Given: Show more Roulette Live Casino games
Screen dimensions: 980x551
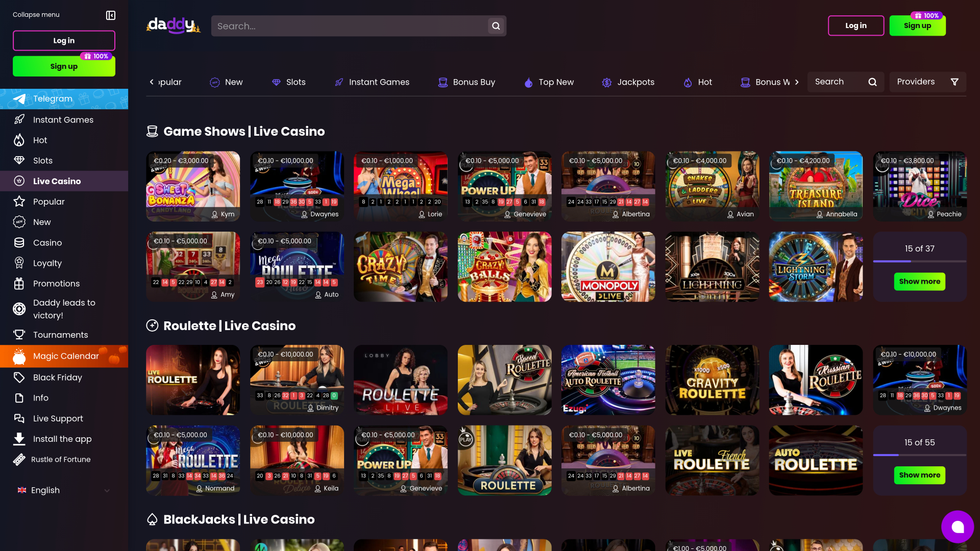Looking at the screenshot, I should point(920,475).
